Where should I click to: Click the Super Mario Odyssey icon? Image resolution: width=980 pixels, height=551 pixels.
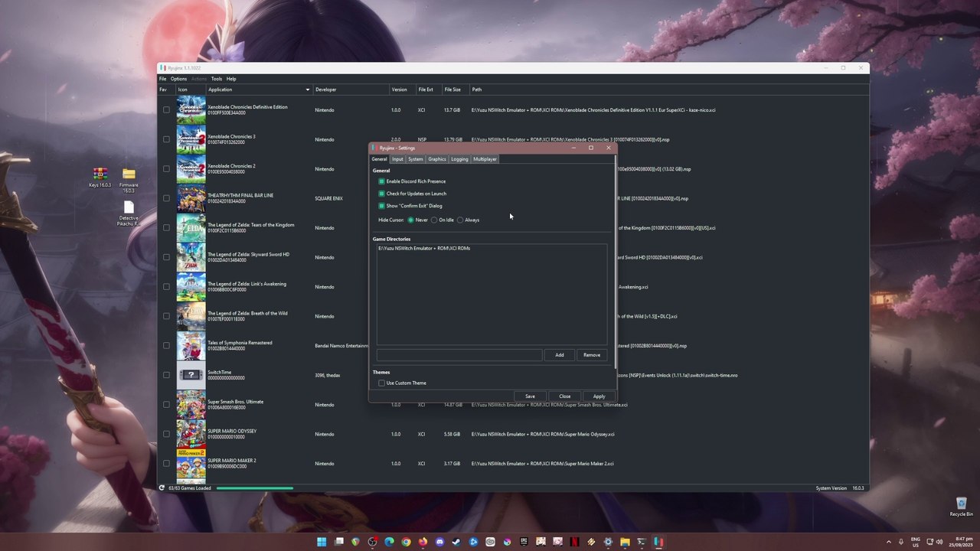[x=191, y=434]
